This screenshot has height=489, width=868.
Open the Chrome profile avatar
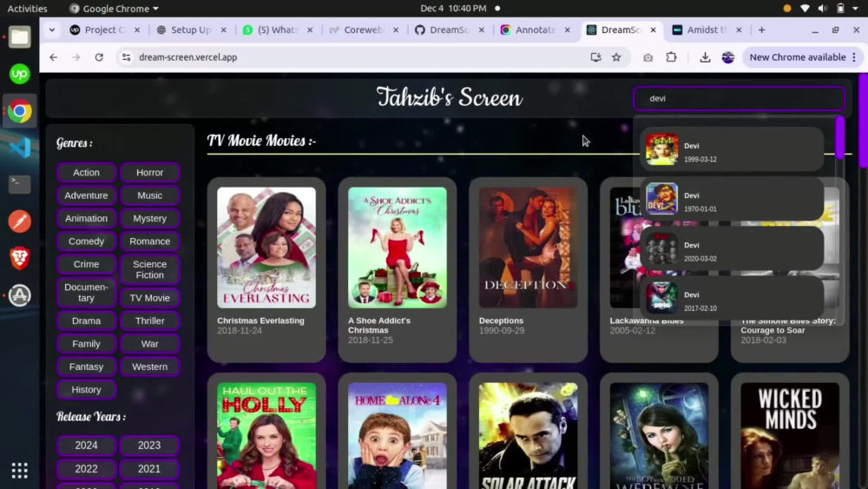pyautogui.click(x=727, y=57)
